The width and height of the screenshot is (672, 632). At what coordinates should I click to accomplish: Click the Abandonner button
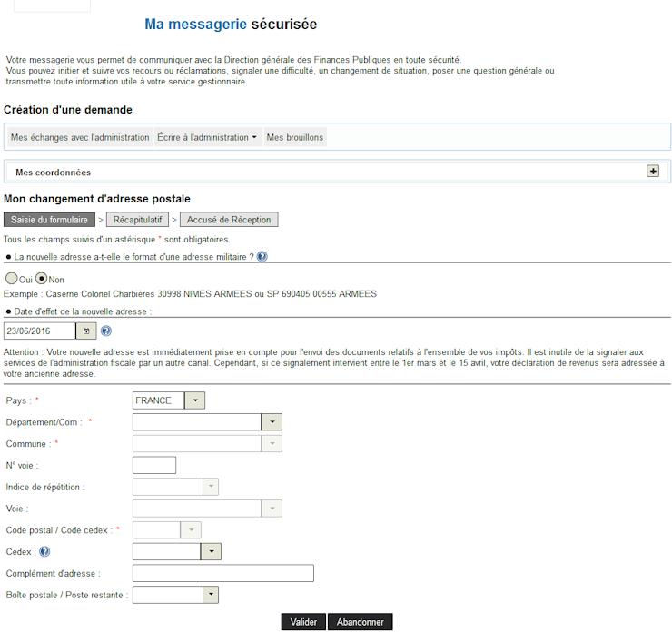point(360,622)
